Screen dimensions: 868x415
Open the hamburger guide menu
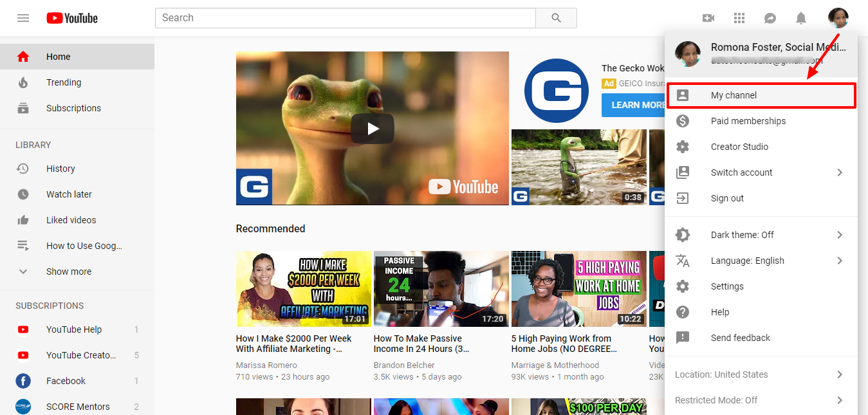[x=23, y=18]
